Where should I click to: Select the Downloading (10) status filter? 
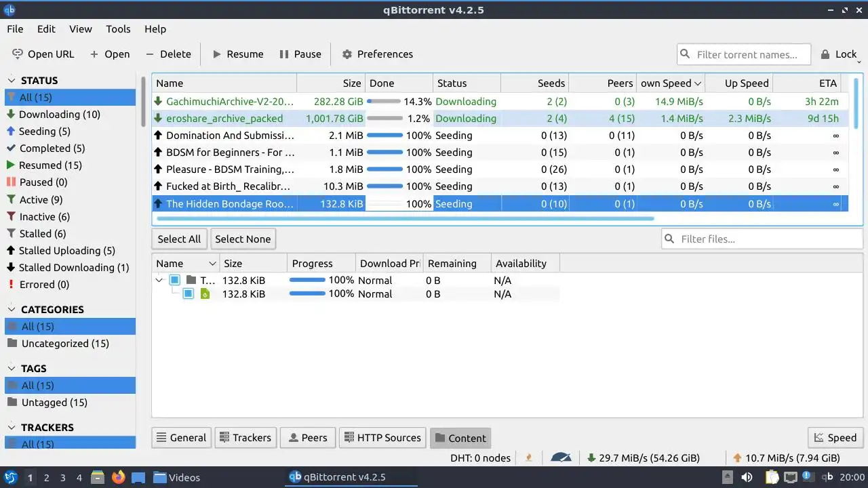71,115
